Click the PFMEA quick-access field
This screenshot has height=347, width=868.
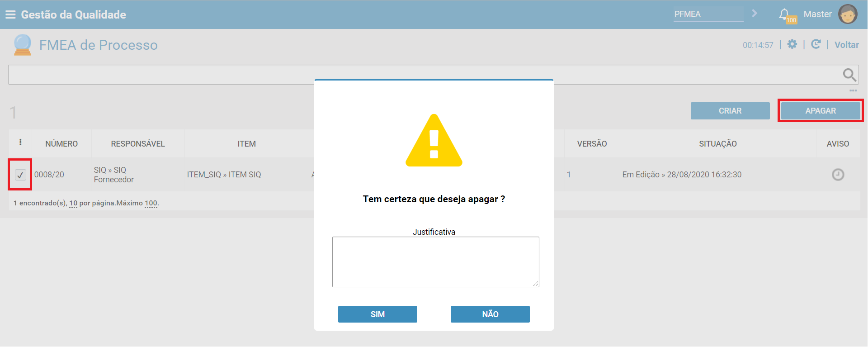[708, 14]
